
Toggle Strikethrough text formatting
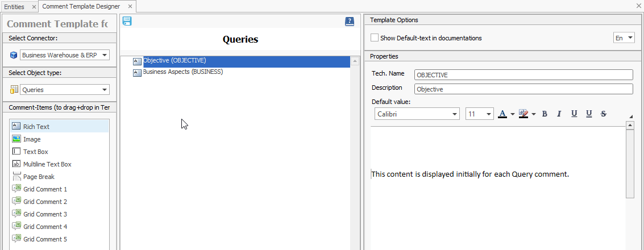[604, 114]
